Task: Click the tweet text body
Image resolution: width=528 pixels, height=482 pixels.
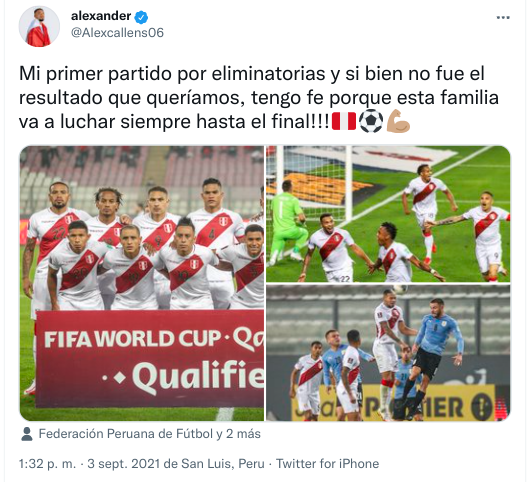Action: pyautogui.click(x=259, y=98)
